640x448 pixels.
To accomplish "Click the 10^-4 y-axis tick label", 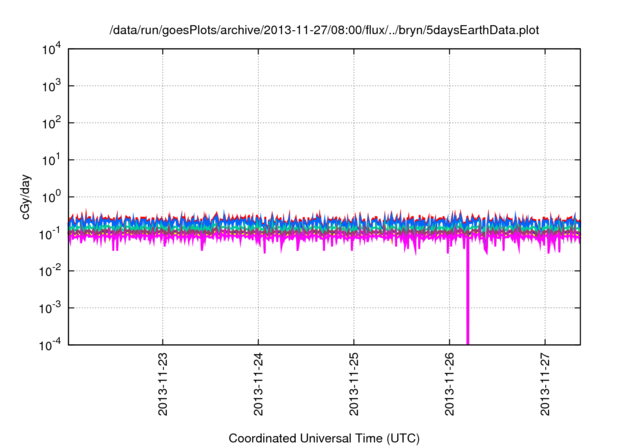I will [50, 345].
